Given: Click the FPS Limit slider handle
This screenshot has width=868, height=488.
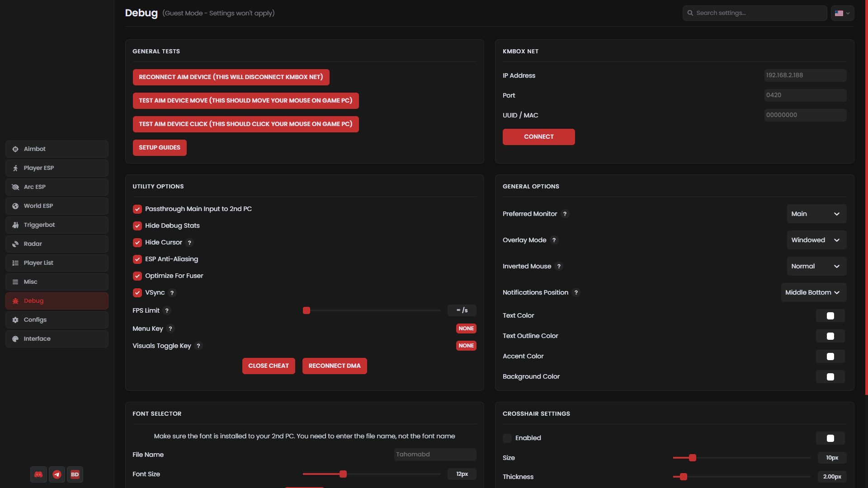Looking at the screenshot, I should [x=307, y=310].
